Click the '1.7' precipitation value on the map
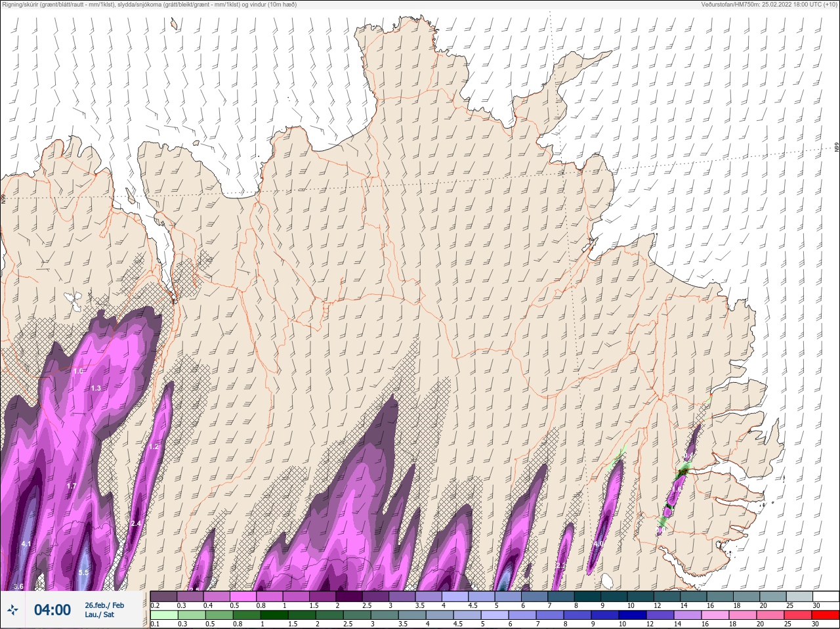The height and width of the screenshot is (629, 840). coord(72,486)
